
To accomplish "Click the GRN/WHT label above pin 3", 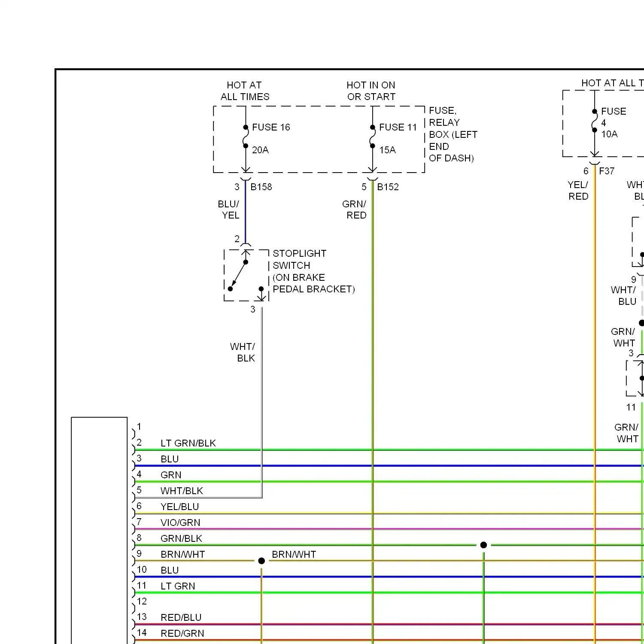I will click(x=623, y=337).
